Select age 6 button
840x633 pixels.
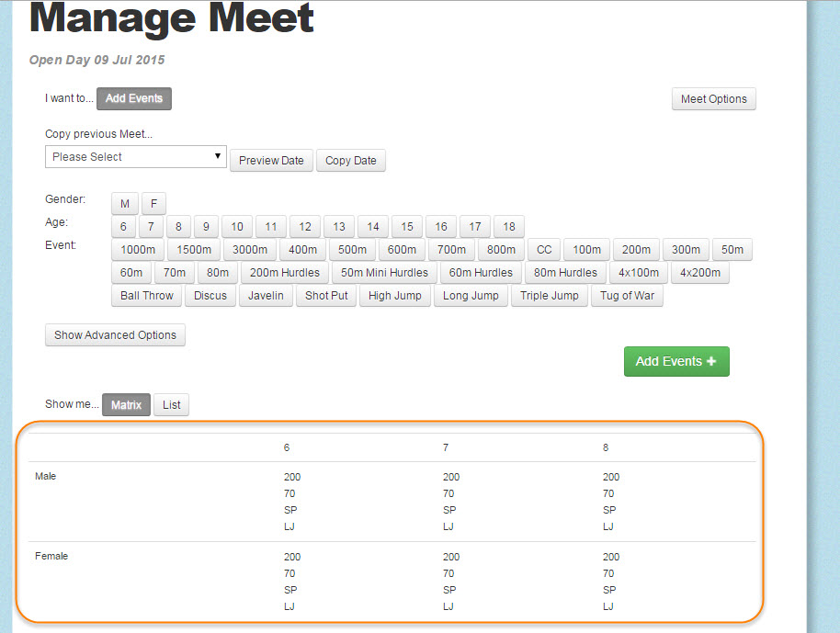click(x=123, y=227)
